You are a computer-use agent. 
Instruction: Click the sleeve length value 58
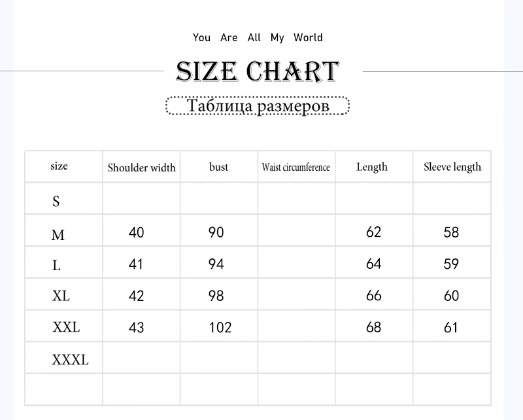(451, 232)
